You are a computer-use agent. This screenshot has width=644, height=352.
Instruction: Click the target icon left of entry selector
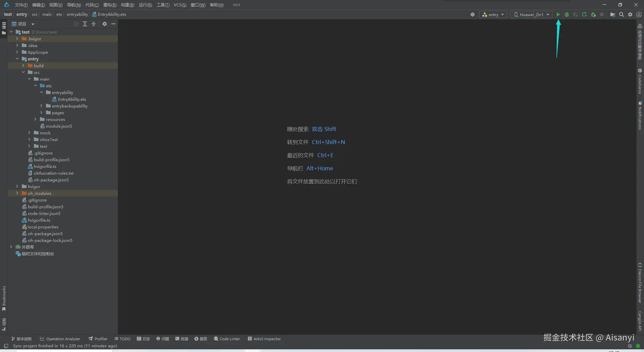[x=473, y=14]
